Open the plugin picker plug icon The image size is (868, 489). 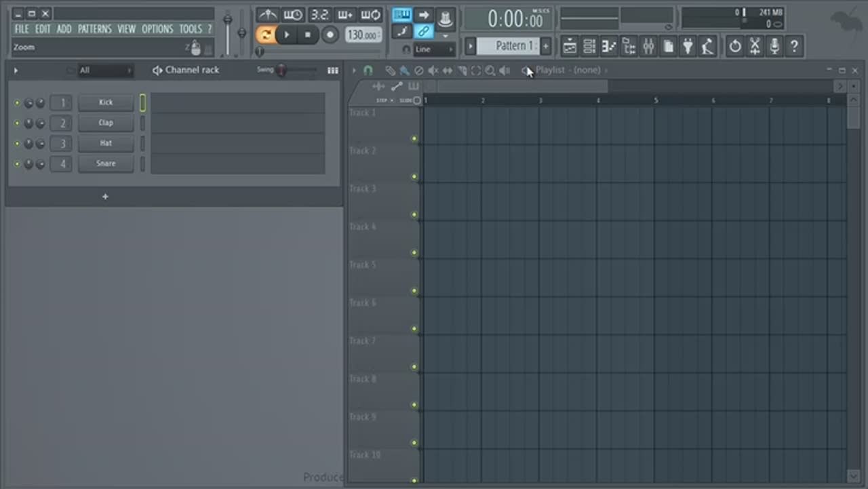(x=688, y=46)
